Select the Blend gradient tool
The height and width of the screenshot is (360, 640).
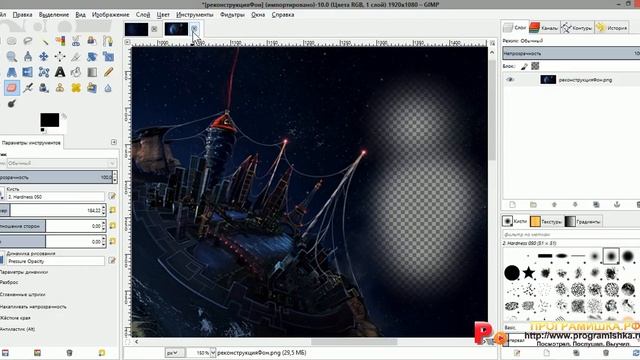92,72
